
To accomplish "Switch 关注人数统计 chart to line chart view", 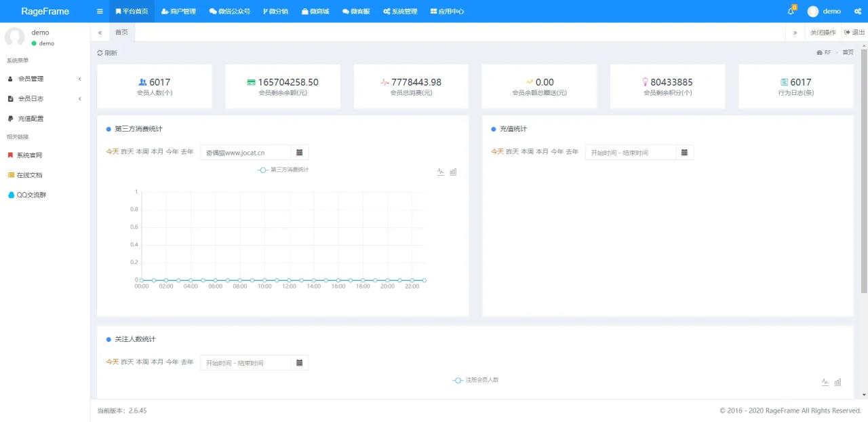I will [x=825, y=382].
